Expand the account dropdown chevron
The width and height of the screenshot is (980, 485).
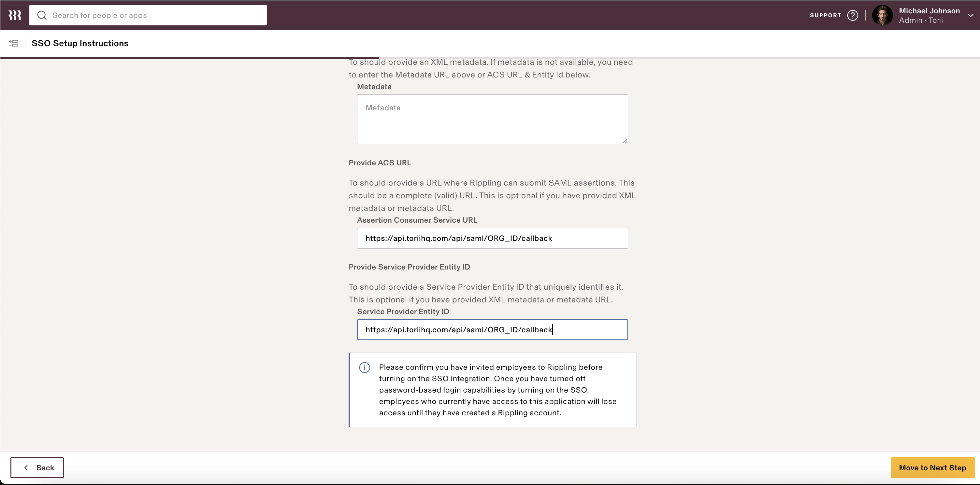(971, 16)
